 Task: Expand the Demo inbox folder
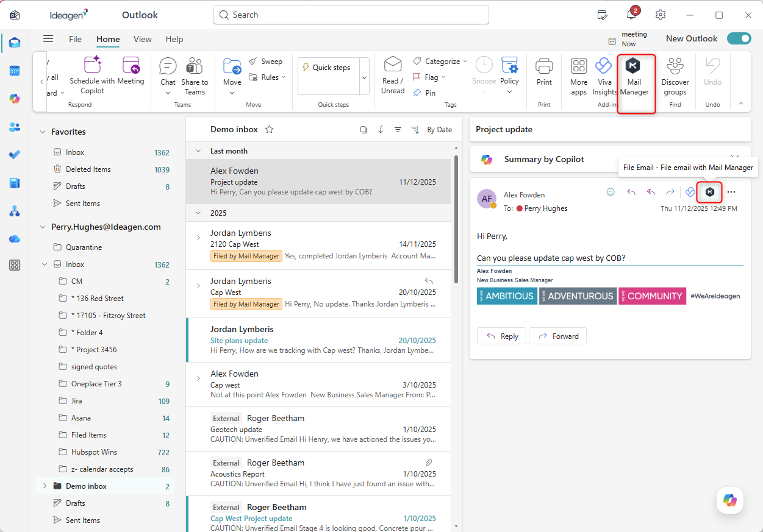[x=44, y=486]
